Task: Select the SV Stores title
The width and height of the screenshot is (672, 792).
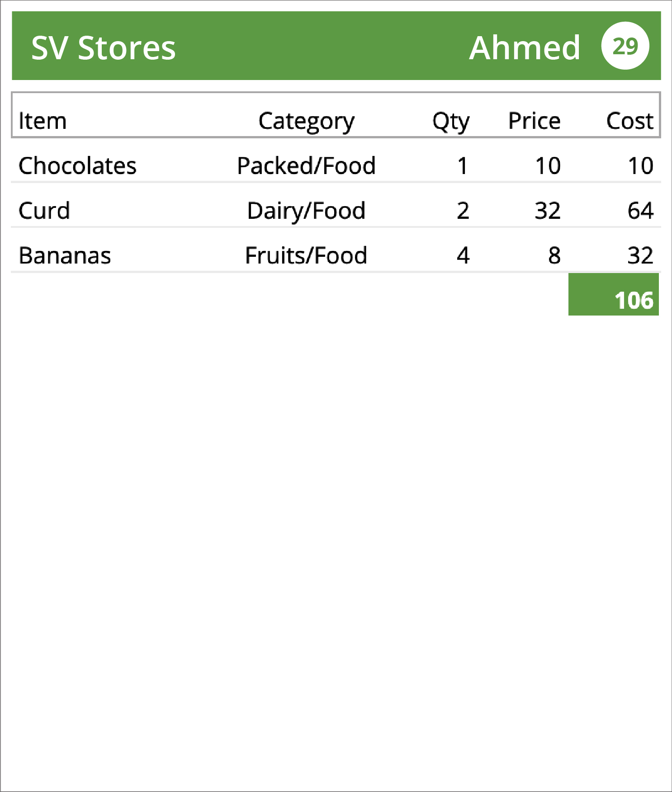Action: (x=104, y=48)
